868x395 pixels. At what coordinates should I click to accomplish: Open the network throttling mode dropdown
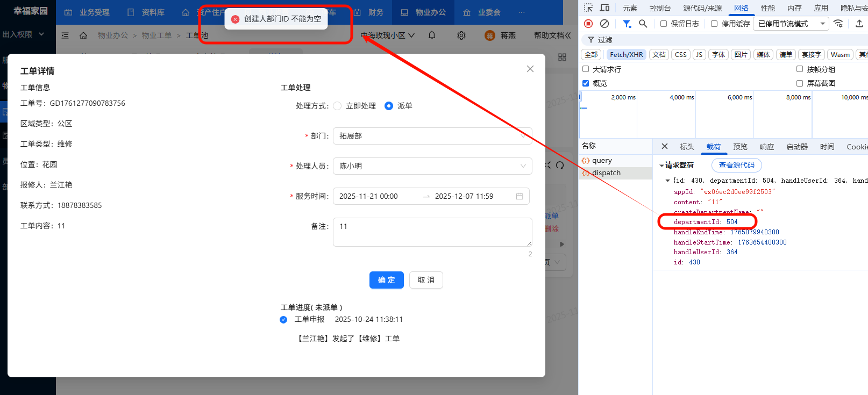click(791, 24)
